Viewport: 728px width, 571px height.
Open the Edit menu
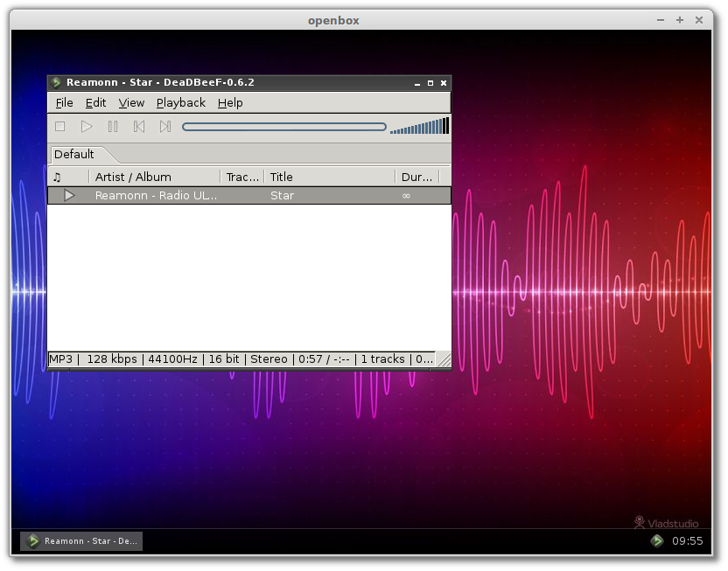[95, 103]
